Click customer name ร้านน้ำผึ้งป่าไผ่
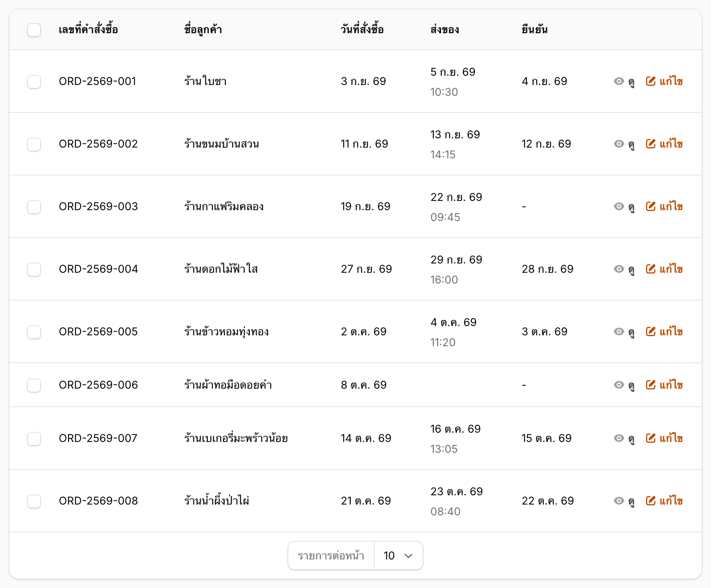The height and width of the screenshot is (588, 711). 217,501
